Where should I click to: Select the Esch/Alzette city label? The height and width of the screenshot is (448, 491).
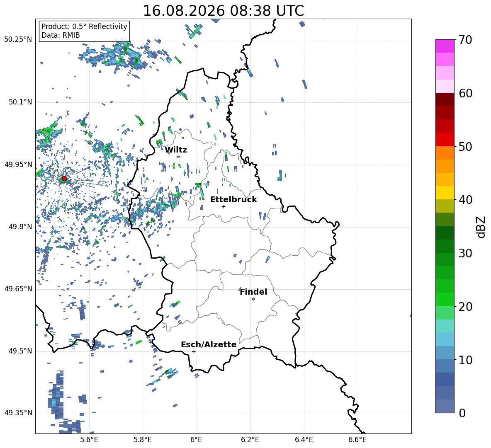pos(209,344)
